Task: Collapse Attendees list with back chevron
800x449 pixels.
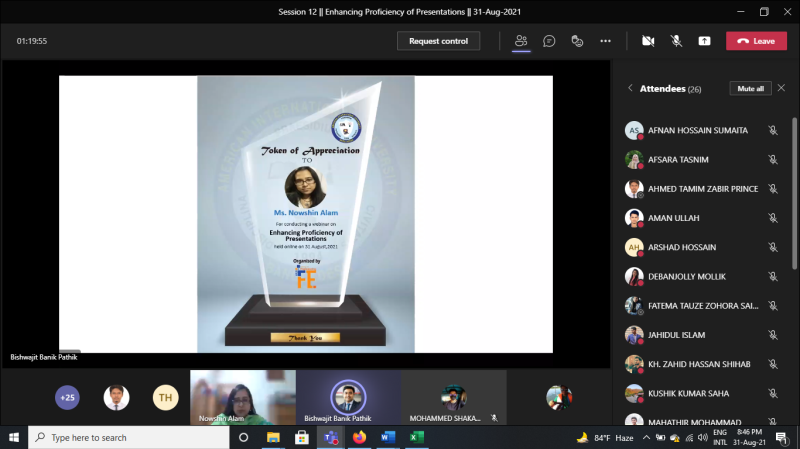Action: point(630,88)
